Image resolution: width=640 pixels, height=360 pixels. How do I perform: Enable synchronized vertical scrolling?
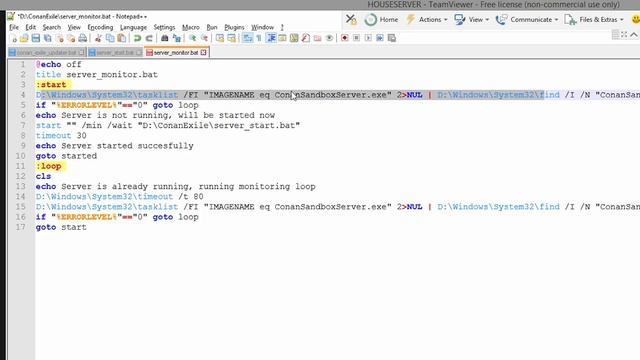point(220,38)
